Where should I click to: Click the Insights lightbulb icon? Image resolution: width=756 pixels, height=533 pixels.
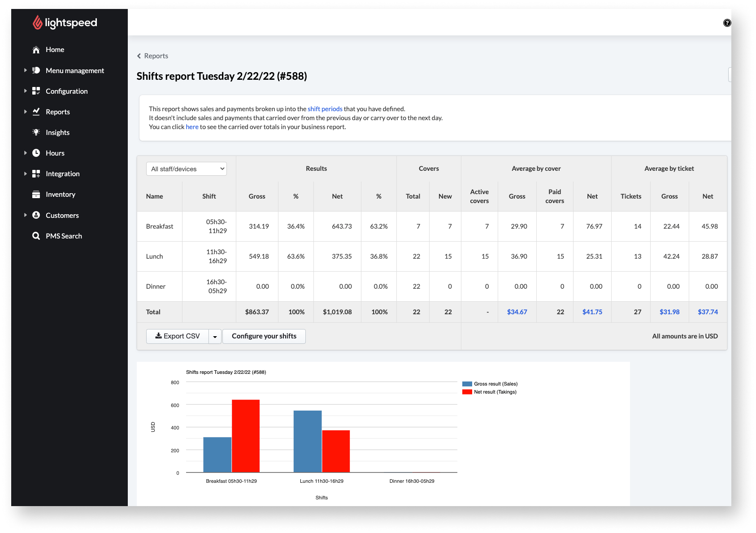tap(36, 132)
